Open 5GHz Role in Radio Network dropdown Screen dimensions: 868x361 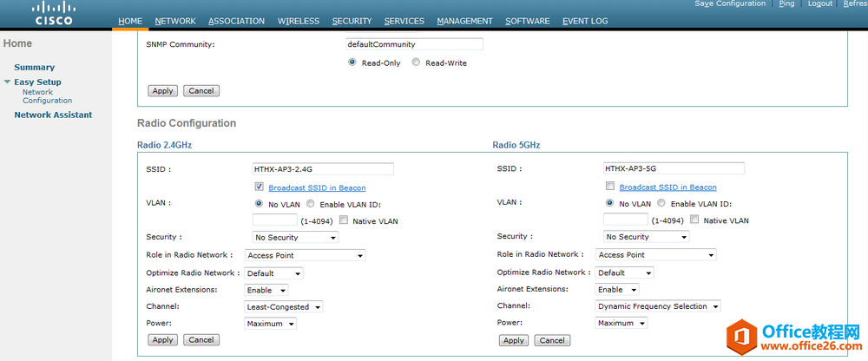[656, 254]
